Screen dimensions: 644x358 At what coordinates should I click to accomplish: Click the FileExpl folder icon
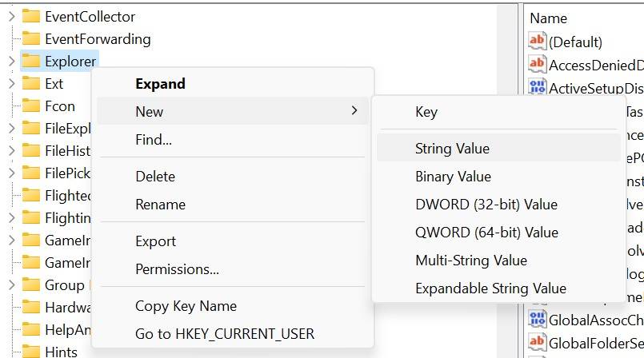[31, 128]
